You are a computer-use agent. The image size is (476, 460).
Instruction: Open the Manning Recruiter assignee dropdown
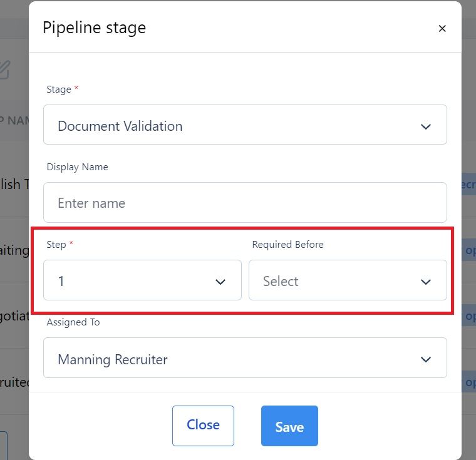(245, 358)
